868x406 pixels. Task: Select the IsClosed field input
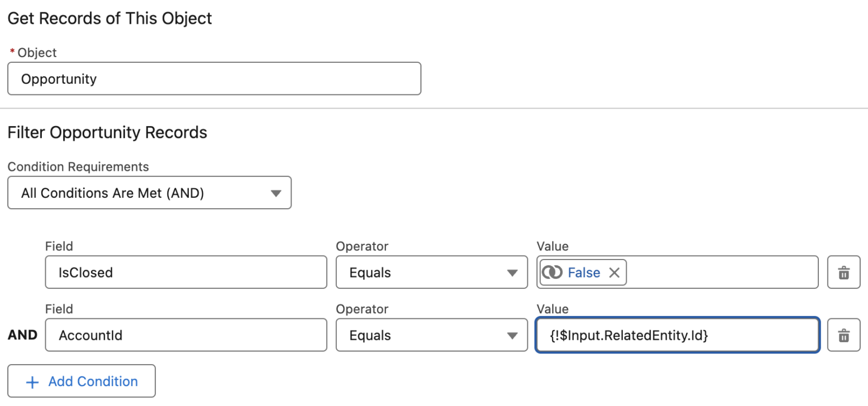point(186,273)
